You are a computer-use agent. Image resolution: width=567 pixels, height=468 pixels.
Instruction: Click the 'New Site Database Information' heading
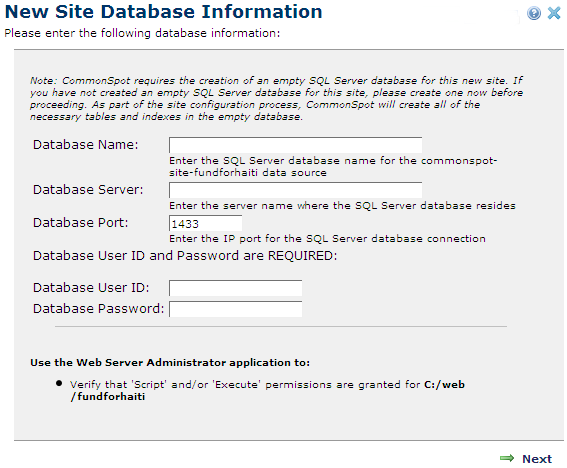pos(163,12)
